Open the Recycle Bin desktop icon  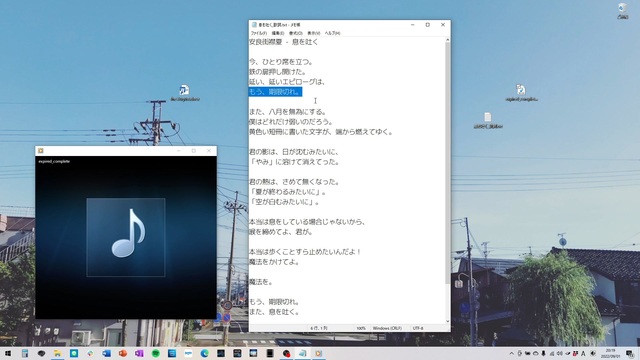pos(622,11)
